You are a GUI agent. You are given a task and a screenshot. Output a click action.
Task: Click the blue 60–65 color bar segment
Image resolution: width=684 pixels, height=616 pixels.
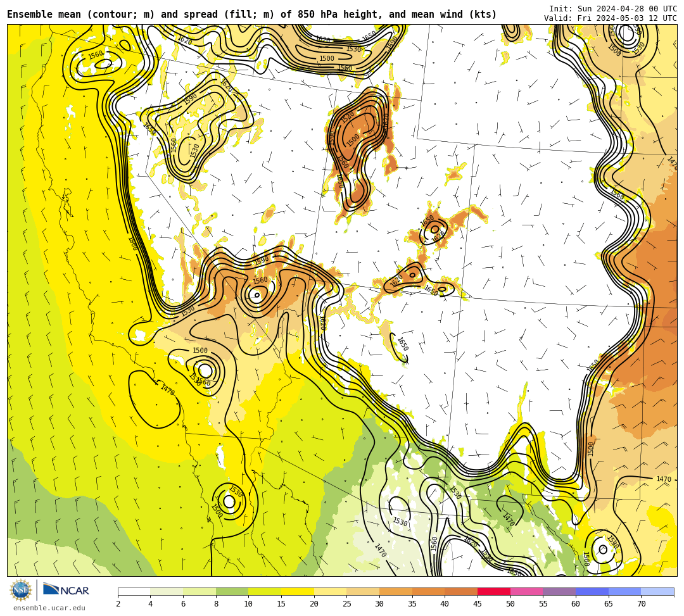point(592,591)
